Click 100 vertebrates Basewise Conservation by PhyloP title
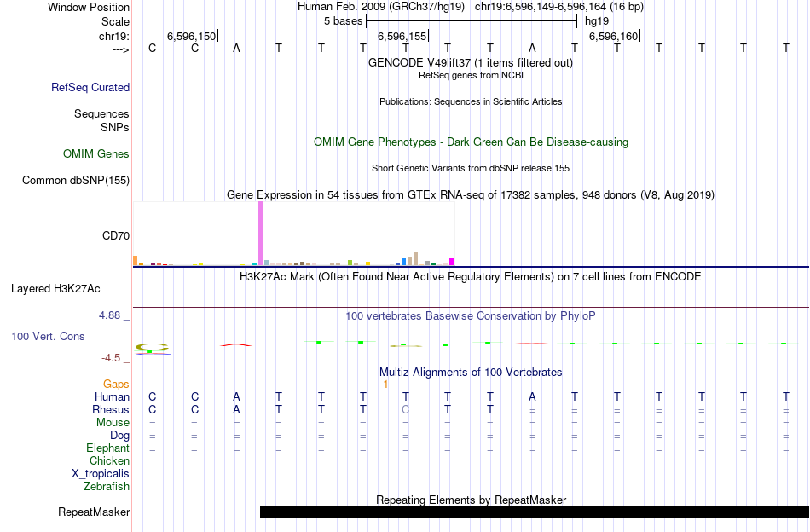810x532 pixels. tap(471, 316)
